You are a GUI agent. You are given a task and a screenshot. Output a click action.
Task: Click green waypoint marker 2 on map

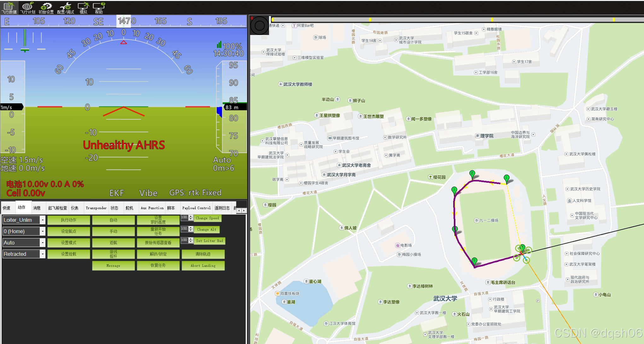(x=472, y=174)
